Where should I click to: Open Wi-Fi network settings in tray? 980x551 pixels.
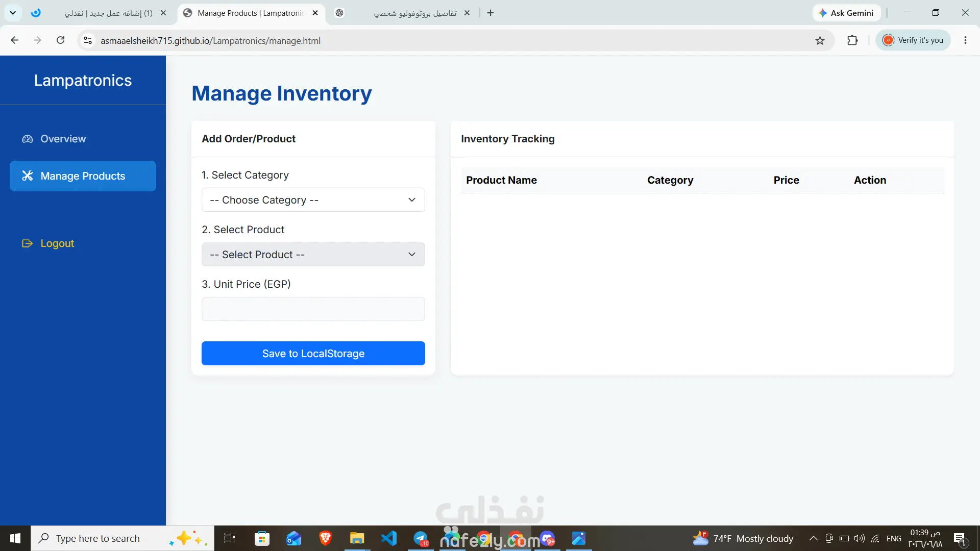tap(875, 538)
